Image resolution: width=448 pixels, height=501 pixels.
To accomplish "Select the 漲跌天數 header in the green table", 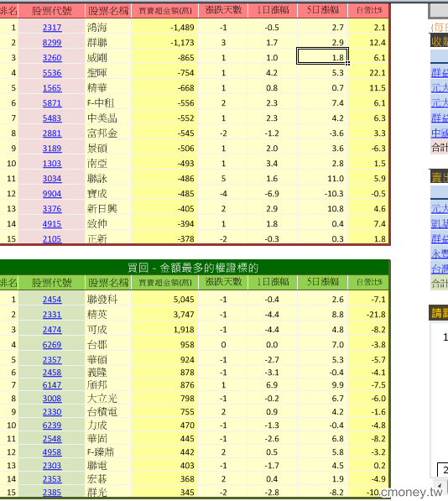I will (223, 282).
